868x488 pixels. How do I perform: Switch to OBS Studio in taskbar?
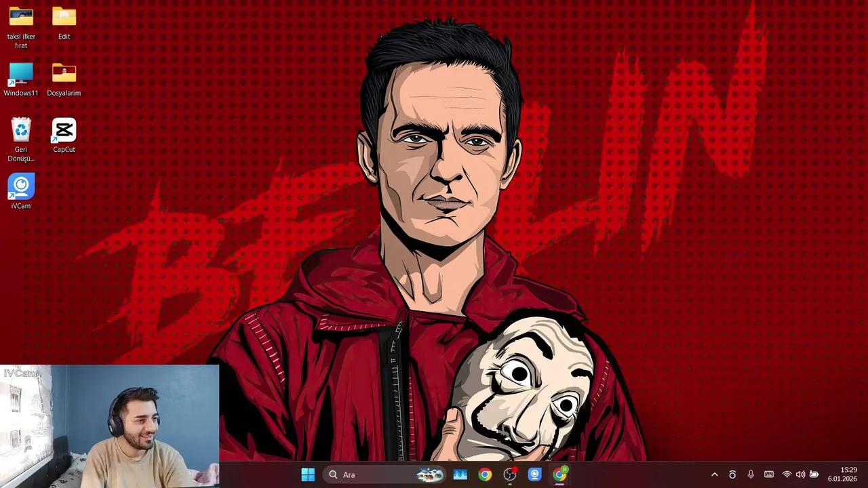coord(510,474)
